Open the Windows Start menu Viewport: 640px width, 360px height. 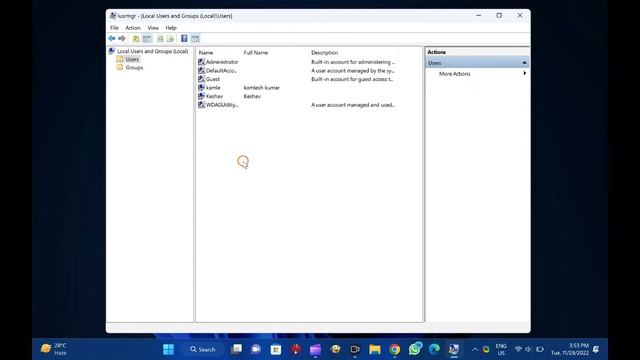point(168,349)
